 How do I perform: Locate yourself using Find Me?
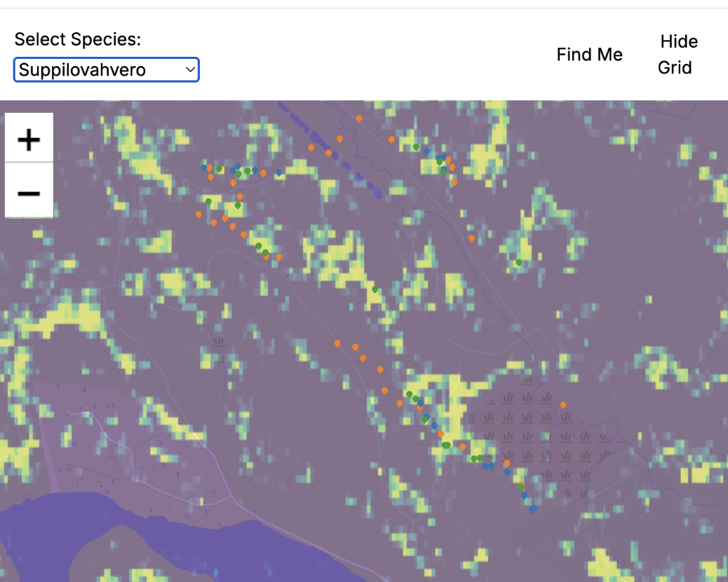589,54
